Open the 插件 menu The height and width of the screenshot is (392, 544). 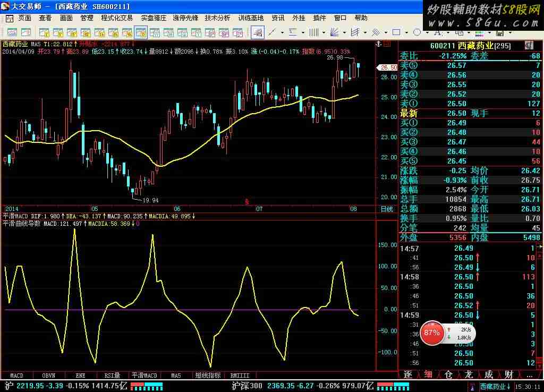[x=319, y=18]
